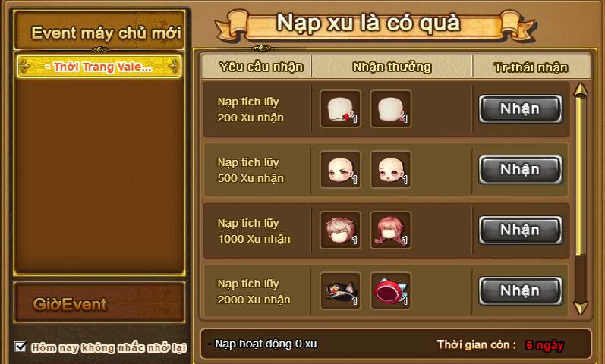This screenshot has width=605, height=364.
Task: Select plain white hat reward icon
Action: [390, 109]
